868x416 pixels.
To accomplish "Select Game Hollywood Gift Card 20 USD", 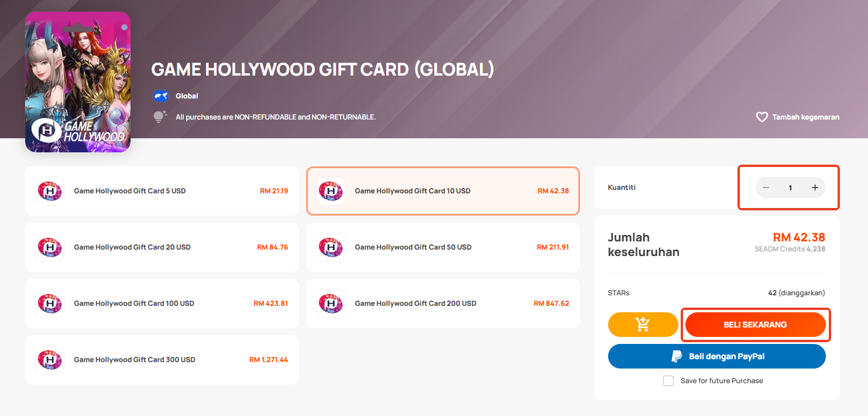I will click(162, 247).
